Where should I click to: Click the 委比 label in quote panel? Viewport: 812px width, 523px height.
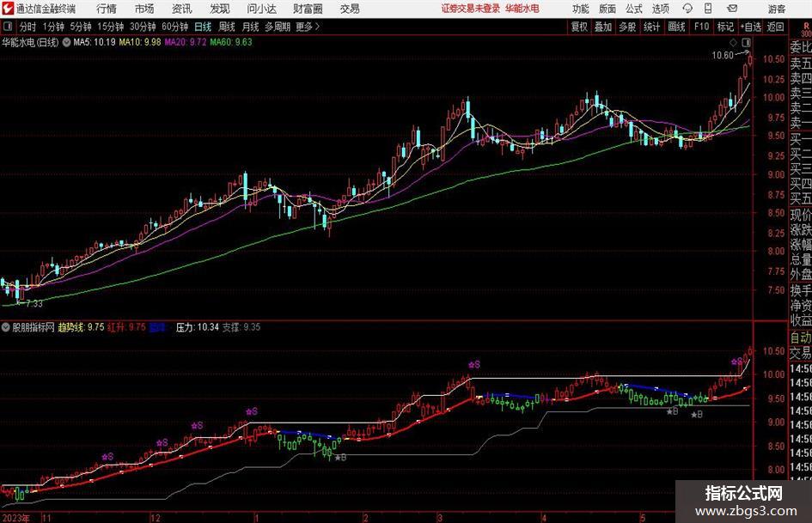point(801,47)
